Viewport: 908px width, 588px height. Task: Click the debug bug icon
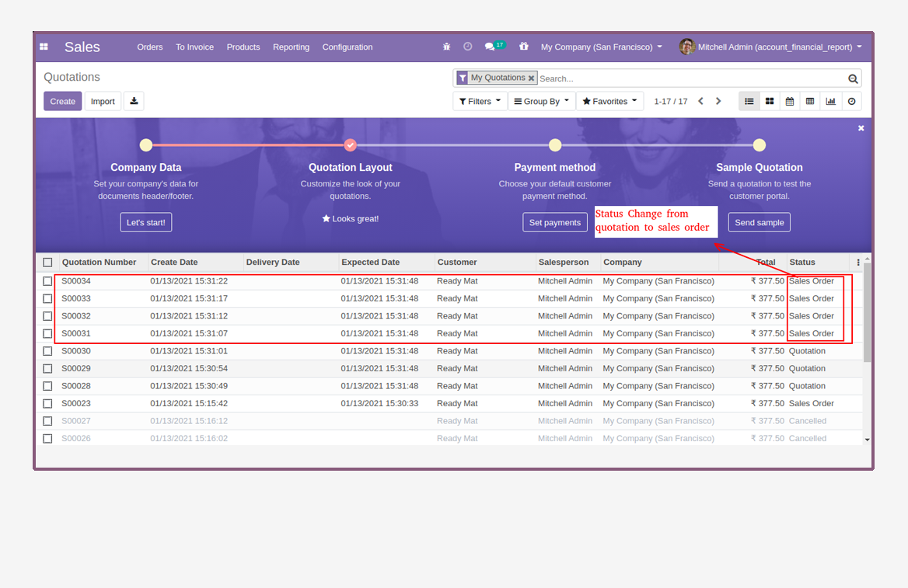coord(446,47)
